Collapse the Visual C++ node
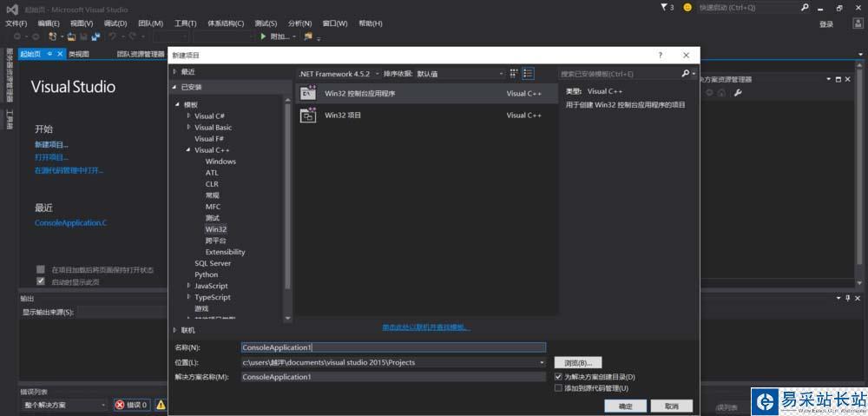 188,149
